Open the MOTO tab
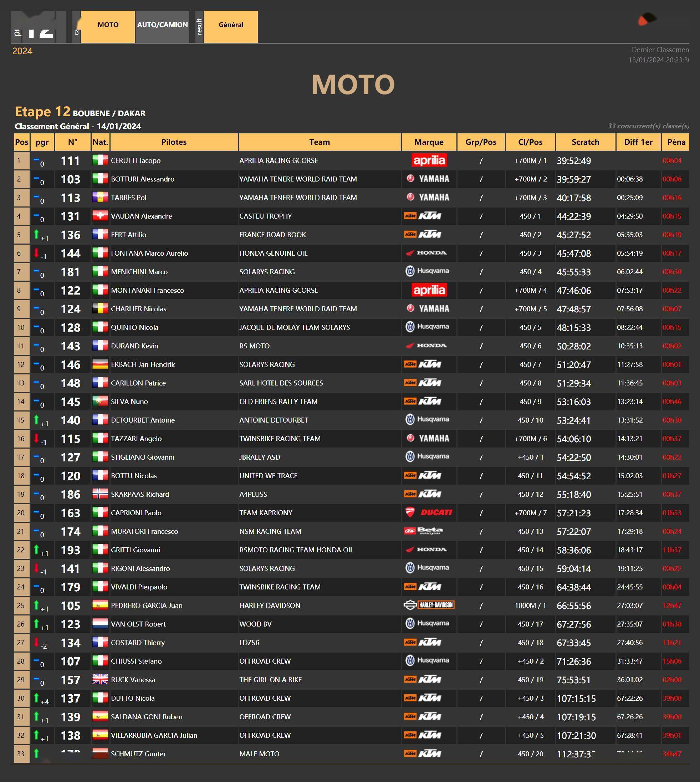 pos(108,25)
